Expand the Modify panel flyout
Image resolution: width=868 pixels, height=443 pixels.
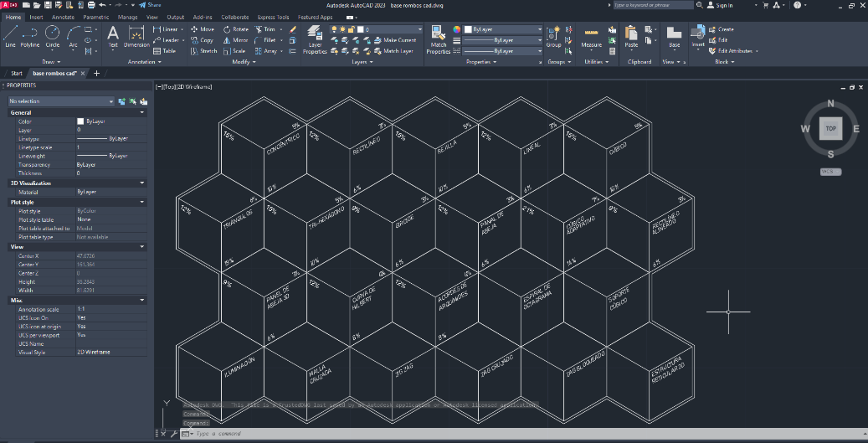click(244, 62)
